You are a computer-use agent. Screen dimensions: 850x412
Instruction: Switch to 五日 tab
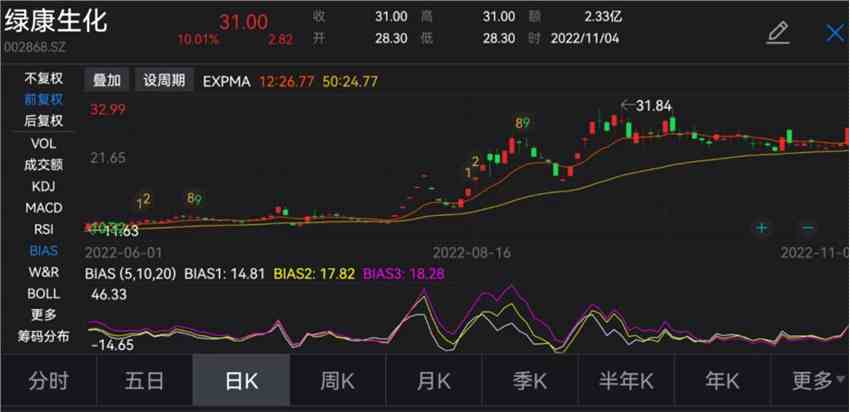[x=144, y=381]
